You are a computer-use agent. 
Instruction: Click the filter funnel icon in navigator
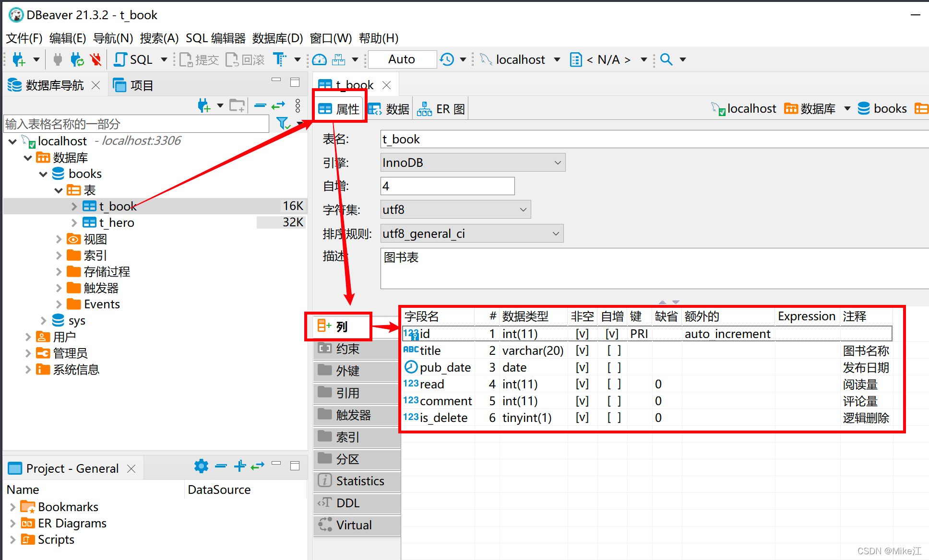[x=283, y=124]
